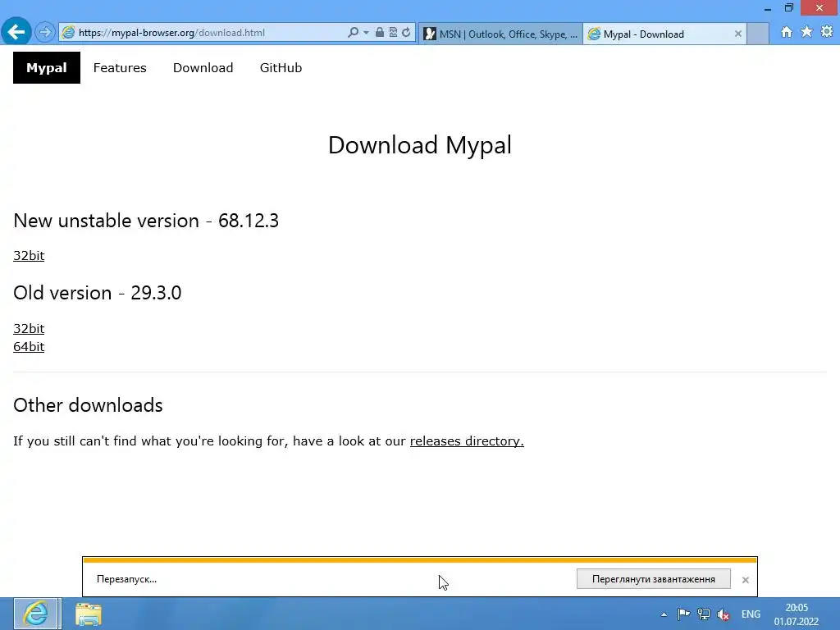This screenshot has width=840, height=630.
Task: Click Internet Explorer taskbar icon
Action: coord(36,614)
